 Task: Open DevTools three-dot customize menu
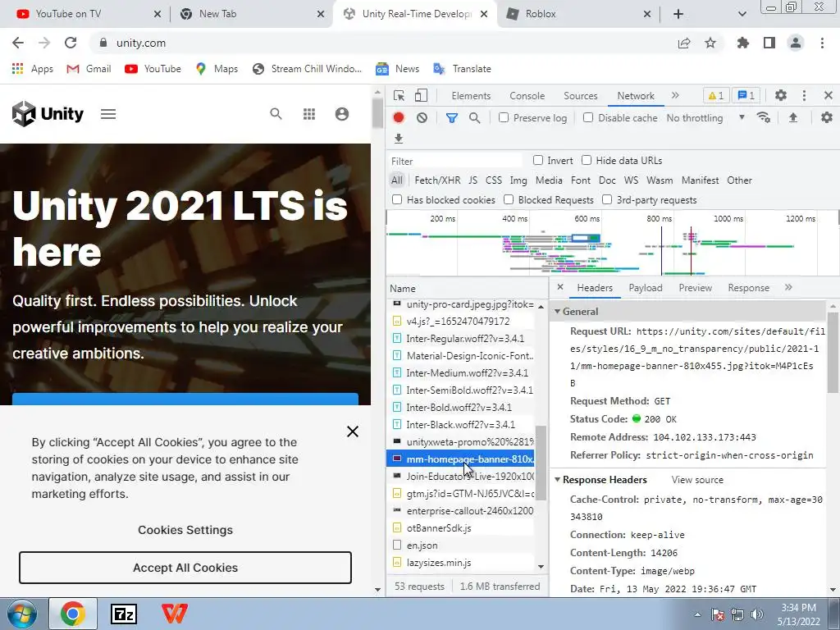click(804, 95)
